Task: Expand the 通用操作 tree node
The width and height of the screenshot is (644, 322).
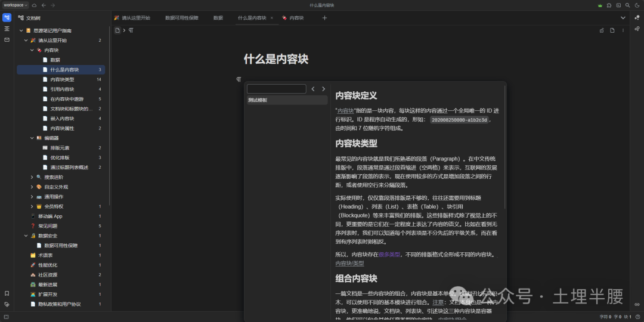Action: (x=32, y=197)
